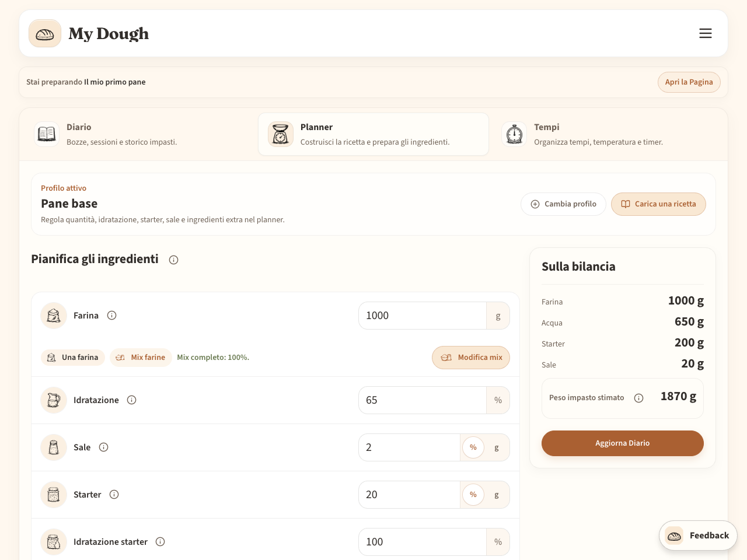The width and height of the screenshot is (747, 560).
Task: Click Apri la Pagina button
Action: click(x=689, y=82)
